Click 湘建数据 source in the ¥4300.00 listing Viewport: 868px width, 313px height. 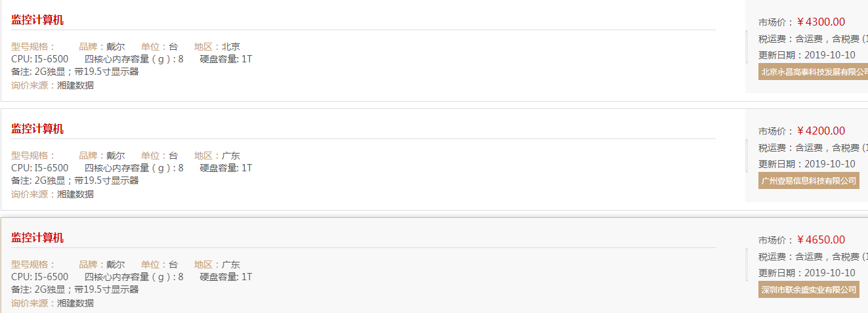75,85
